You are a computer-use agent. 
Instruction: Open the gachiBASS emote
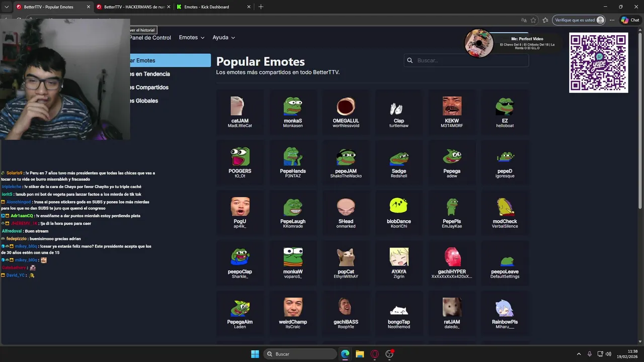point(346,313)
